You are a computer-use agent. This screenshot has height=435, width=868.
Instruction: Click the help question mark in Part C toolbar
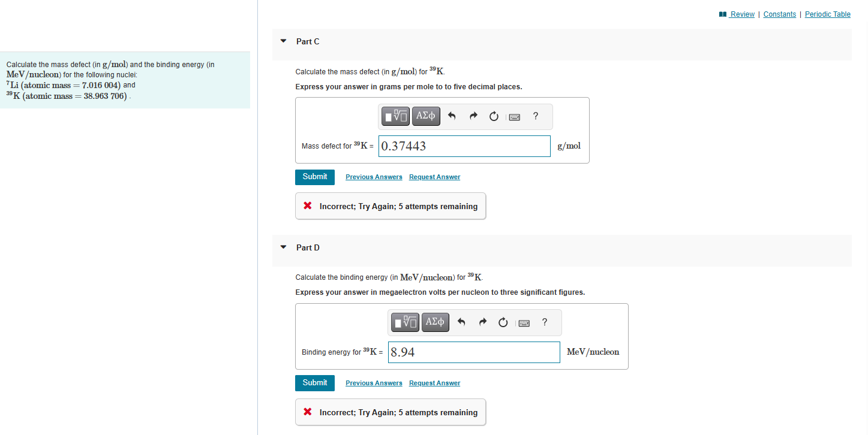tap(534, 116)
